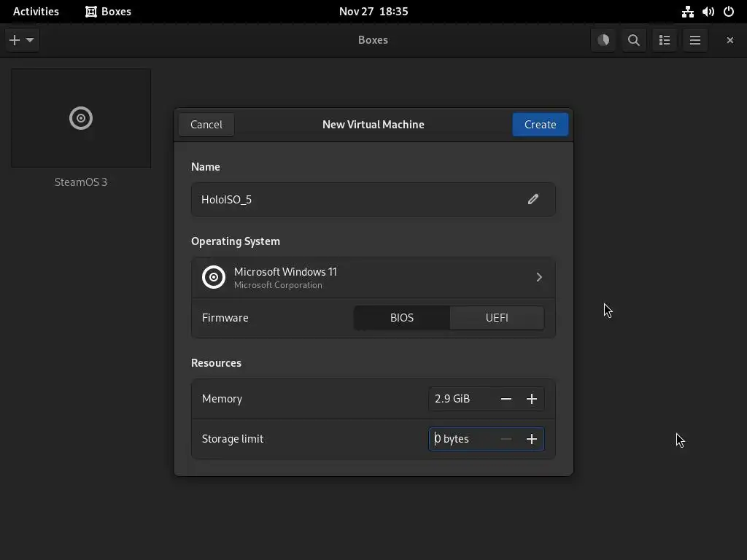Click the Microsoft Windows 11 OS logo icon

pyautogui.click(x=214, y=277)
